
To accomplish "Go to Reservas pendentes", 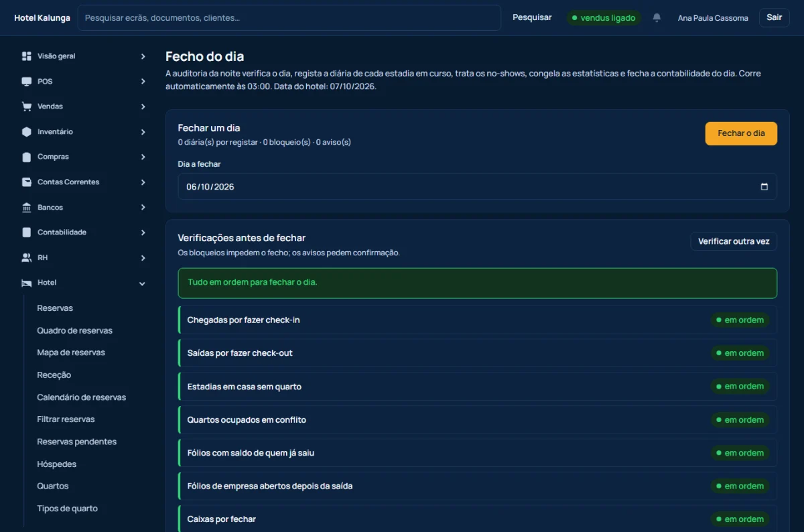I will pos(76,442).
